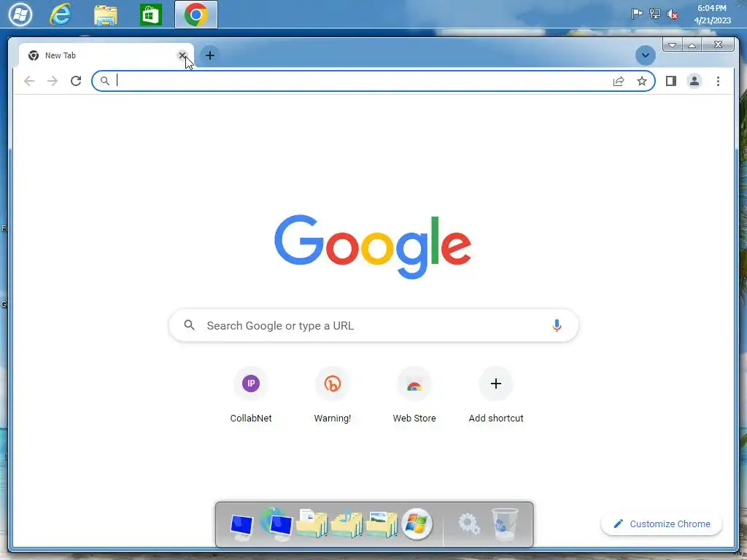Open the Network globe icon in the dock

[276, 524]
